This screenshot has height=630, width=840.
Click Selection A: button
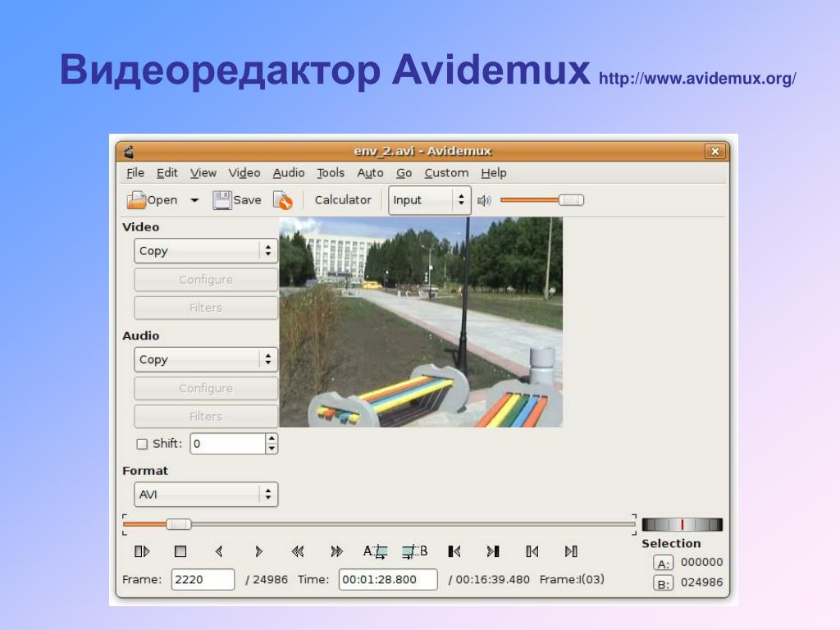click(663, 563)
